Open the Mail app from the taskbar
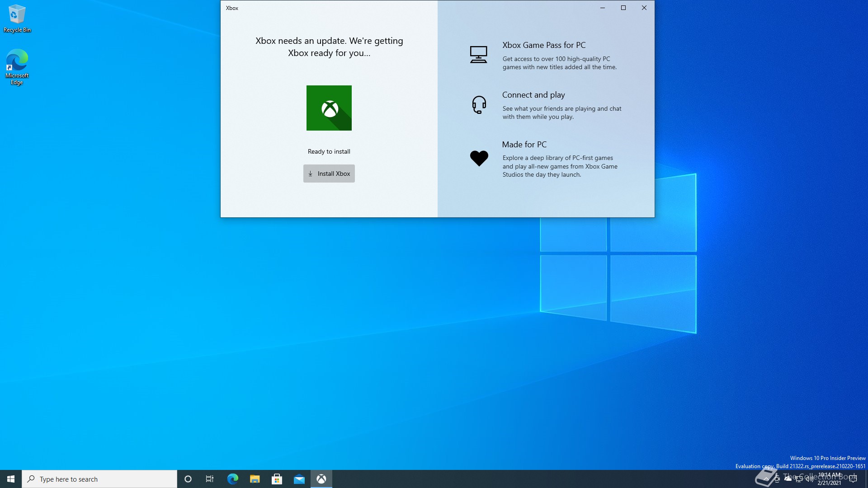868x488 pixels. 299,479
